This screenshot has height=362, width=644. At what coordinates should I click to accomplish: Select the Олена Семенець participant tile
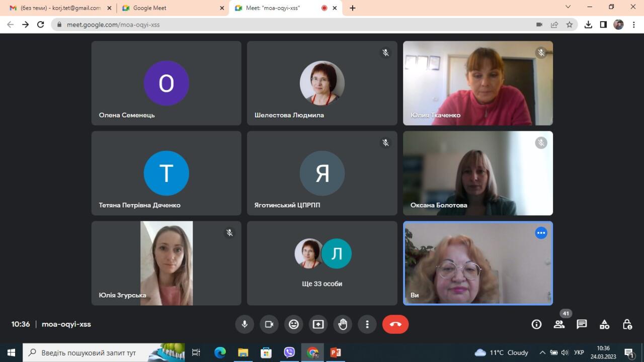pos(167,83)
